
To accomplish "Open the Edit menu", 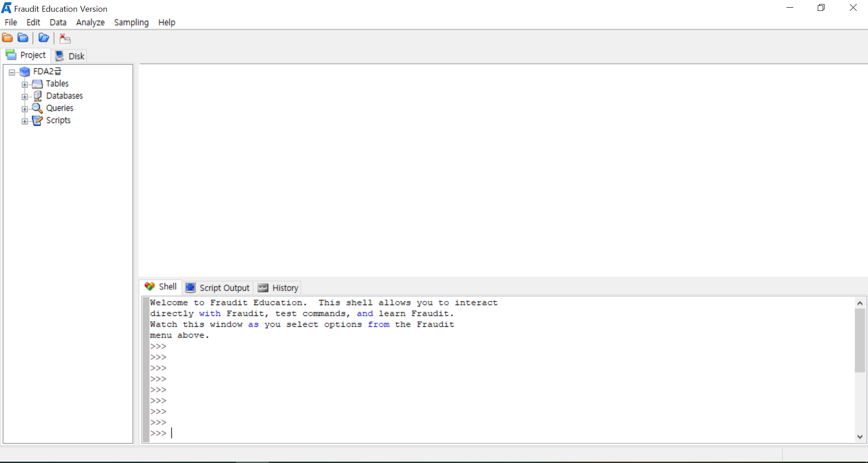I will (x=33, y=22).
